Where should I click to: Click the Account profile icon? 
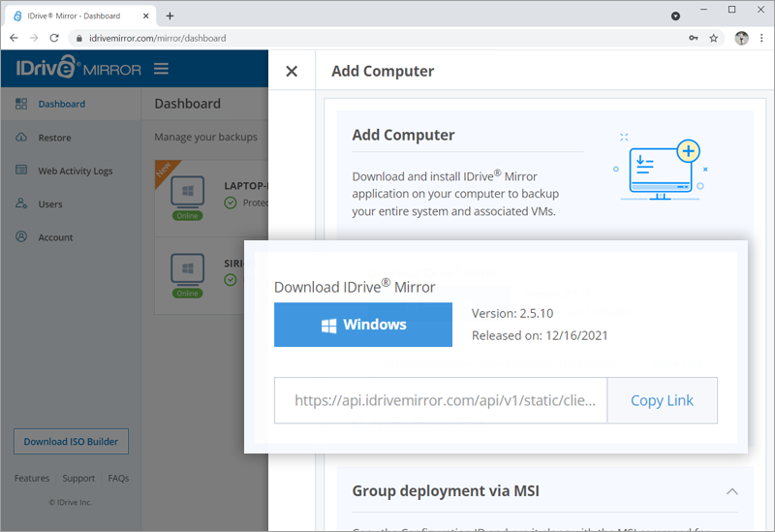pyautogui.click(x=21, y=236)
